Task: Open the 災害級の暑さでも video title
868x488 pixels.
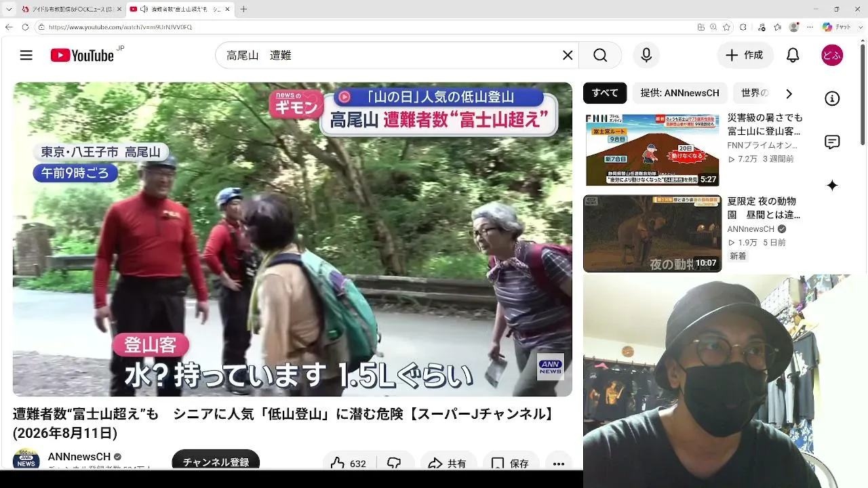Action: tap(765, 125)
